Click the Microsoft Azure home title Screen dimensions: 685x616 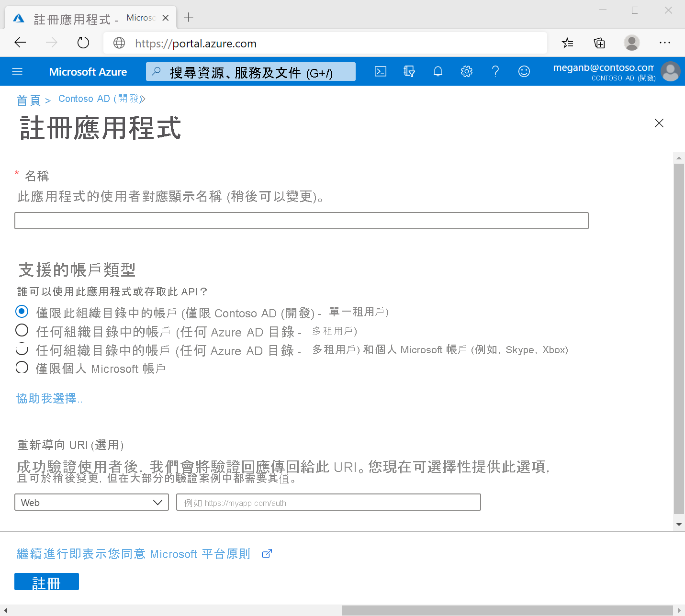(x=88, y=72)
